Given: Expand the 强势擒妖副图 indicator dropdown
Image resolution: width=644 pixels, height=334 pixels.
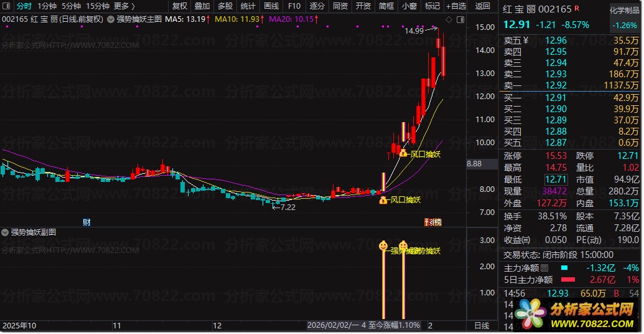Looking at the screenshot, I should pyautogui.click(x=6, y=232).
